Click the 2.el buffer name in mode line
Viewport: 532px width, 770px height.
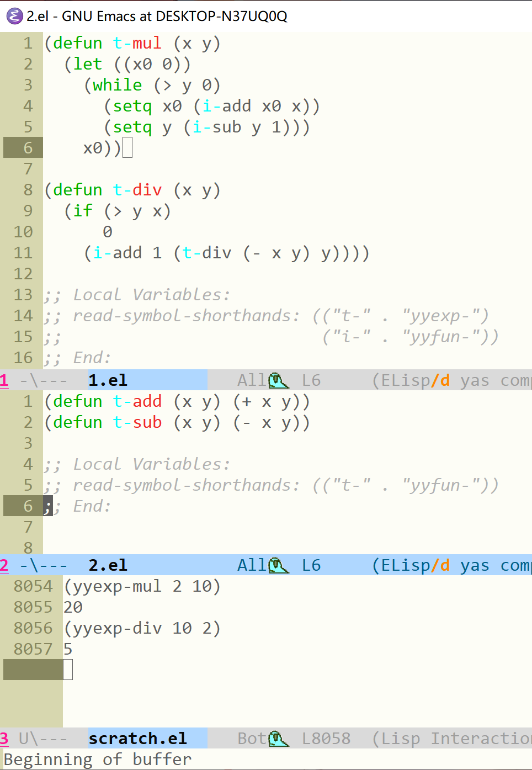tap(108, 565)
